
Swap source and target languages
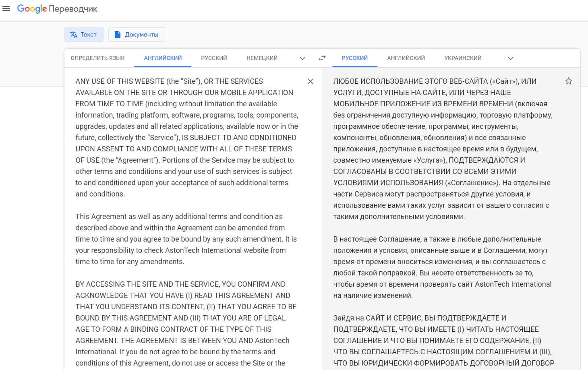(322, 58)
